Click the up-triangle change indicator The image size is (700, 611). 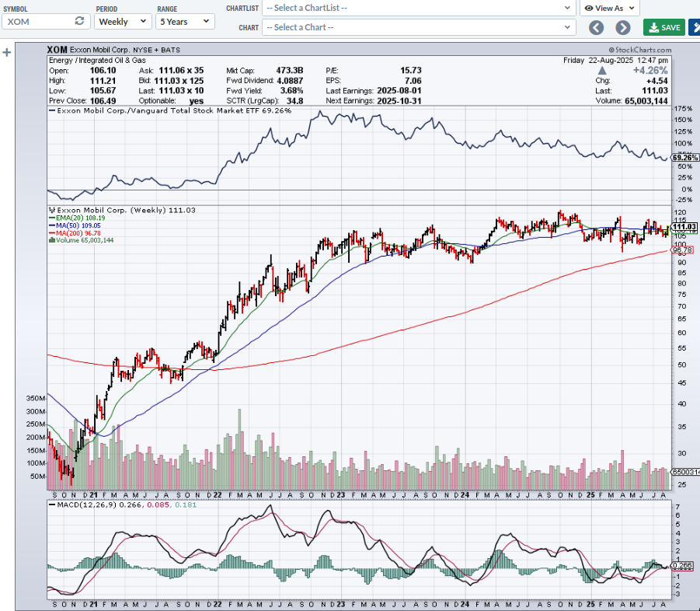tap(601, 70)
